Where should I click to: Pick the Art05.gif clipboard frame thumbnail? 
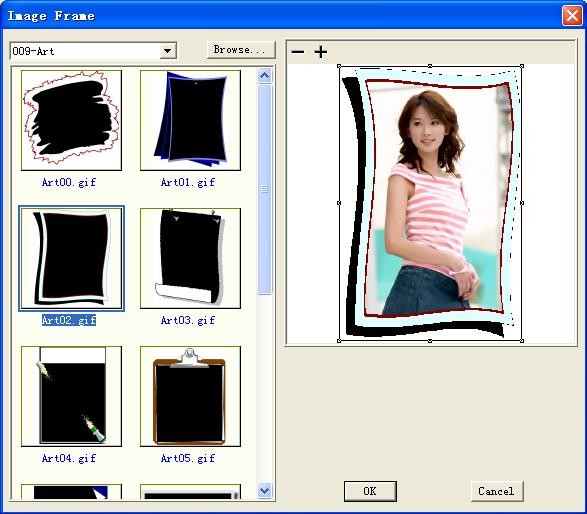191,396
